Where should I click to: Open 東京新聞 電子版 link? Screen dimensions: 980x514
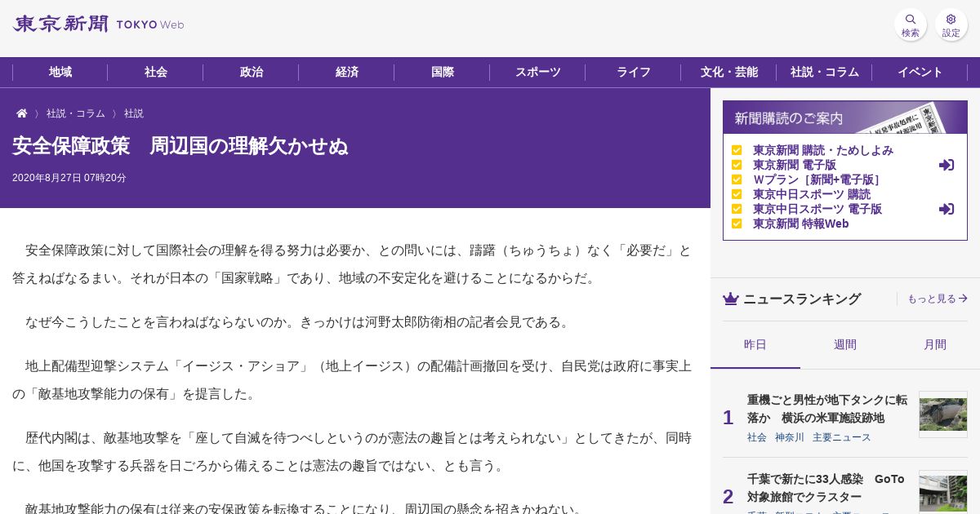click(x=795, y=165)
